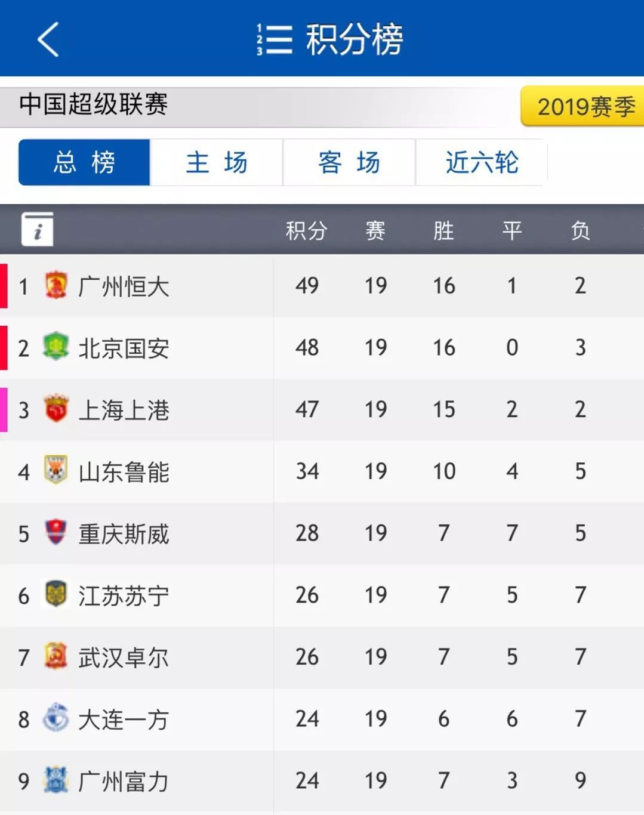The height and width of the screenshot is (815, 644).
Task: Tap the 胜 column header
Action: click(443, 230)
